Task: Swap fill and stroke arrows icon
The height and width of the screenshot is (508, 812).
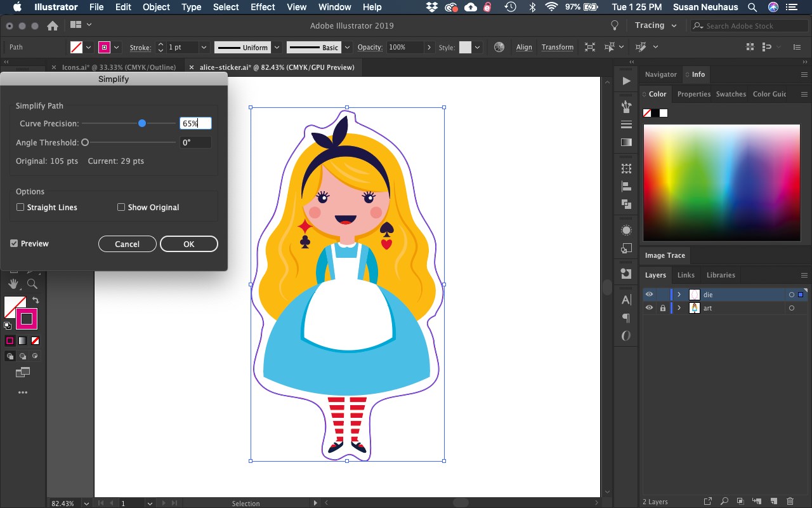Action: pos(36,300)
